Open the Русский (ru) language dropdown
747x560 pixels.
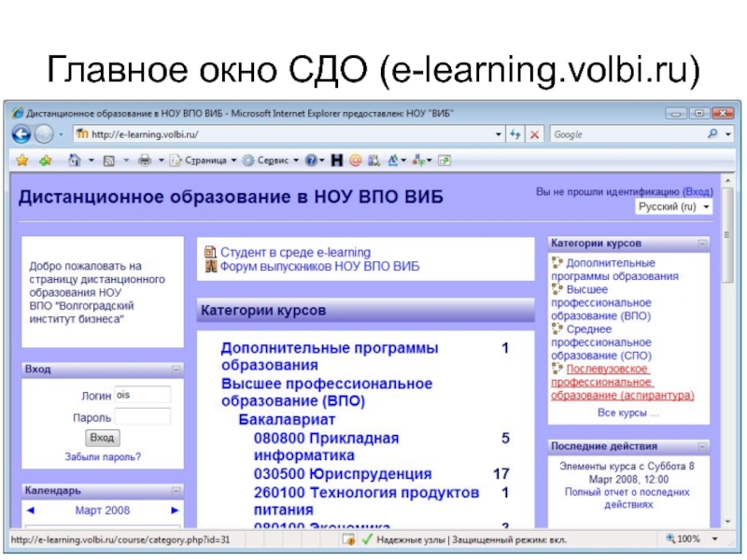673,206
